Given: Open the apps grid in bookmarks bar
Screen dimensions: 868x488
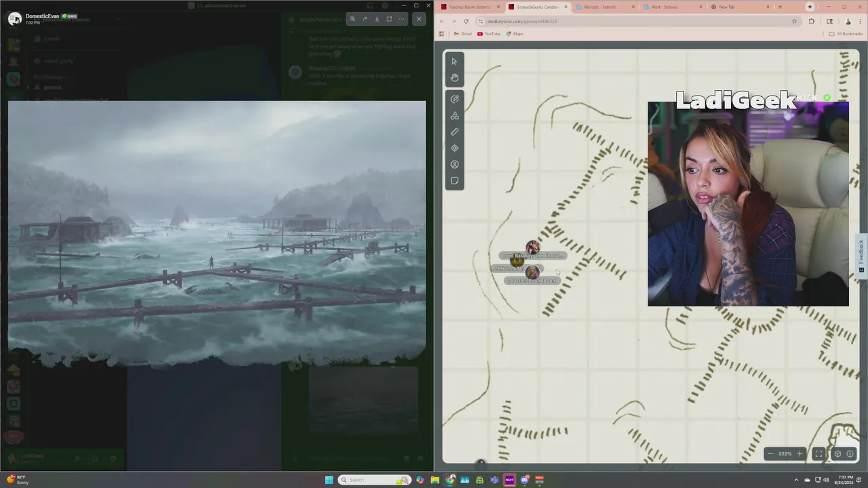Looking at the screenshot, I should [x=441, y=34].
